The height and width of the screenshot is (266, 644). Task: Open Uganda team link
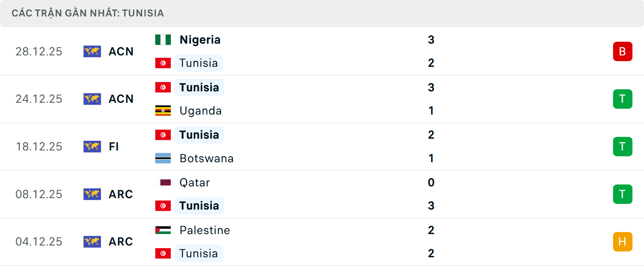coord(201,110)
